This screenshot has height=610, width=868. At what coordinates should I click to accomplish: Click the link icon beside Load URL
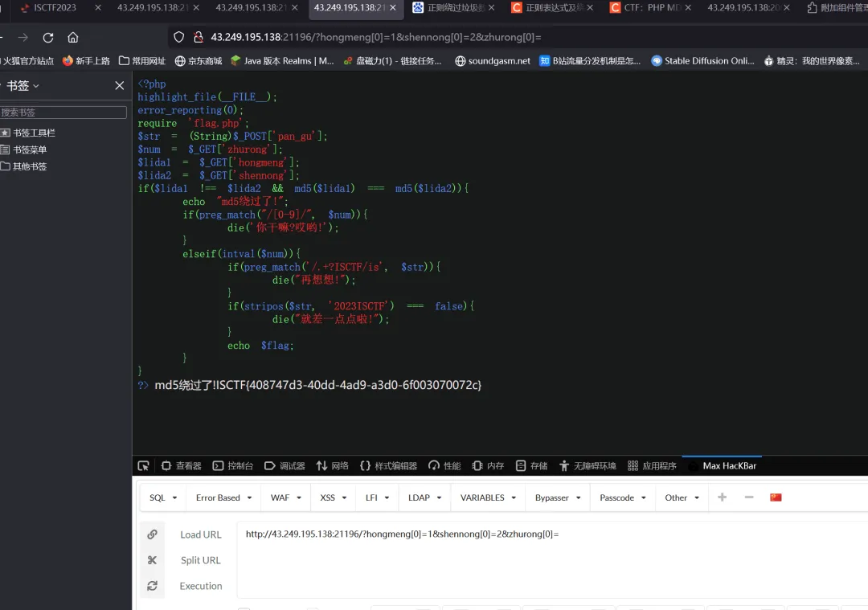click(x=152, y=534)
